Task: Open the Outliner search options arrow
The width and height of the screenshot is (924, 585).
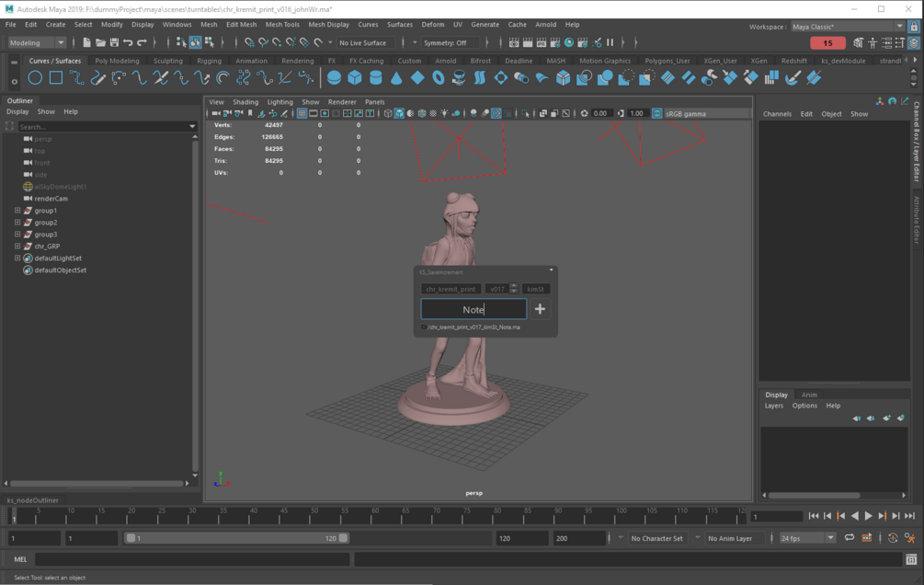Action: point(192,127)
